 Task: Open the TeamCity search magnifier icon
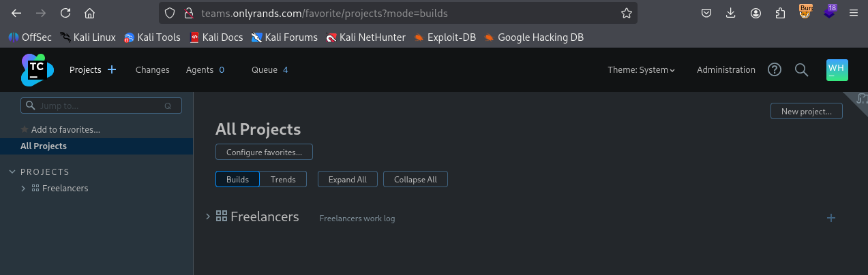point(802,69)
